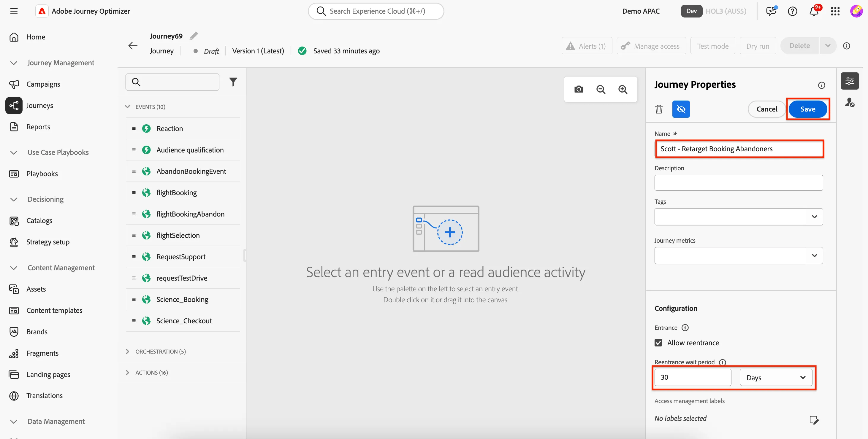The width and height of the screenshot is (868, 439).
Task: Open the filter icon beside palette search
Action: [x=233, y=82]
